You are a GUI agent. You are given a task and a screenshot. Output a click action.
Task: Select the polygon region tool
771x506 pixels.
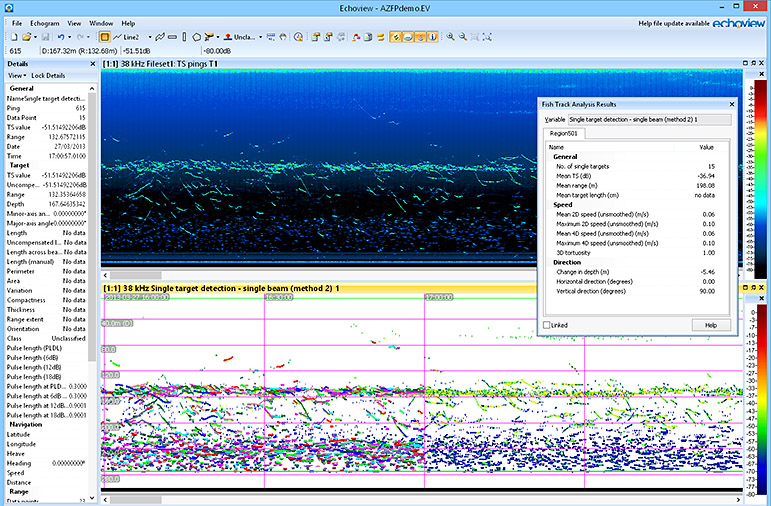tap(196, 37)
